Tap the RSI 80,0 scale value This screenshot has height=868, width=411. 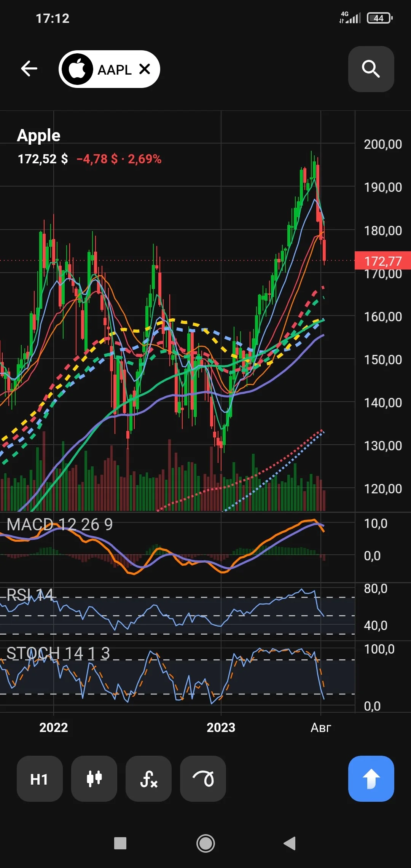(x=376, y=589)
